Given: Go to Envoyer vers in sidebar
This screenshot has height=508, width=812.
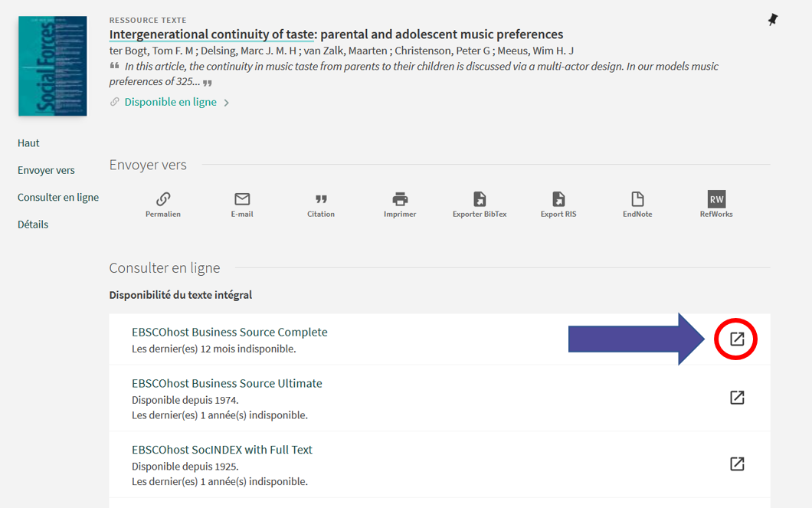Looking at the screenshot, I should pos(46,170).
